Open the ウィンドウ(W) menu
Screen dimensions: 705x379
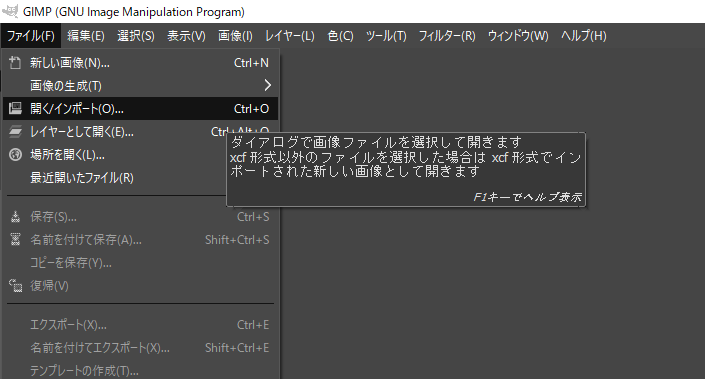(518, 36)
